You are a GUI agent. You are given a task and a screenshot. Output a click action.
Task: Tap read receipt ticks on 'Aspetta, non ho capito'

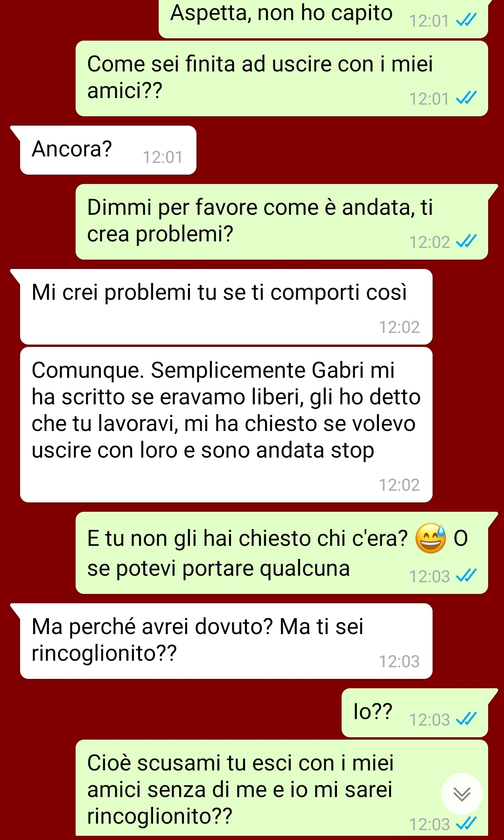(x=466, y=20)
